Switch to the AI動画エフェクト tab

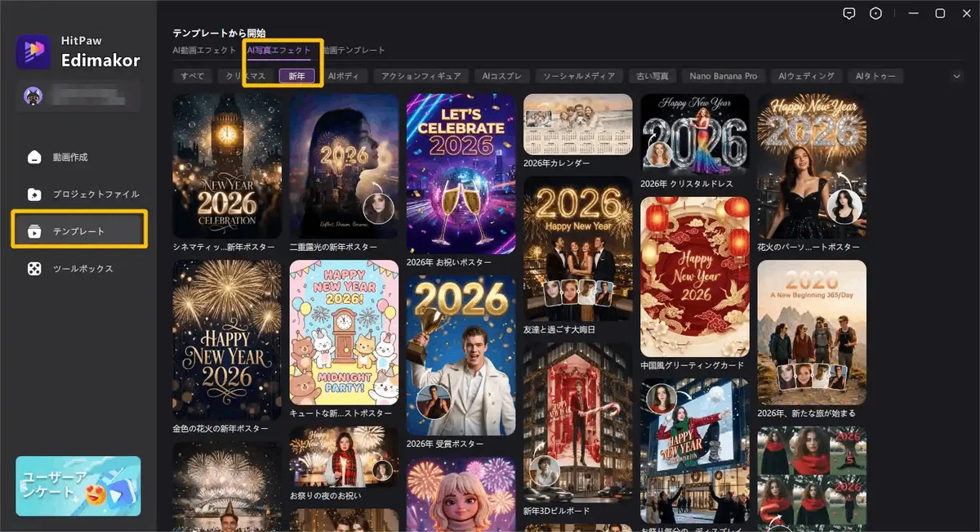[204, 51]
